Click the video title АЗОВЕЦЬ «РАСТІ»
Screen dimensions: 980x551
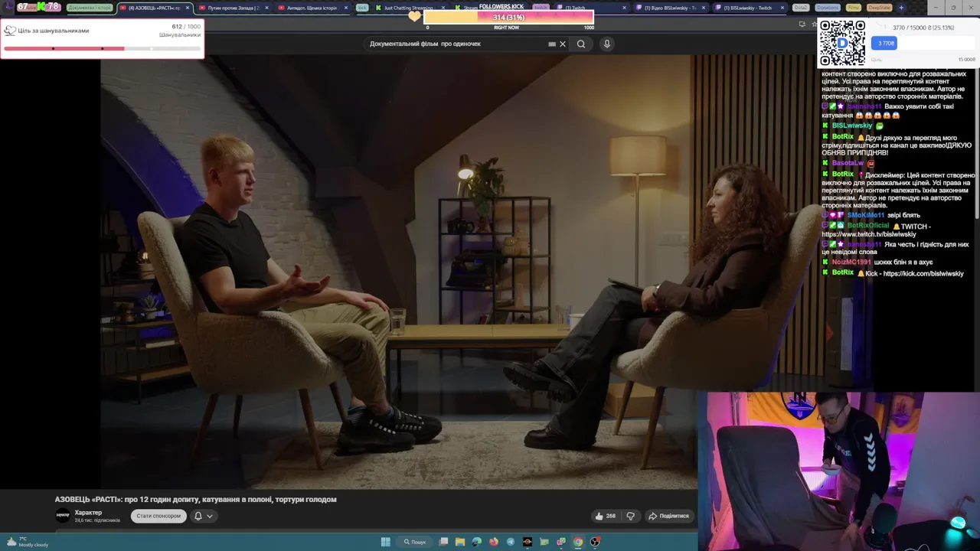[x=195, y=499]
